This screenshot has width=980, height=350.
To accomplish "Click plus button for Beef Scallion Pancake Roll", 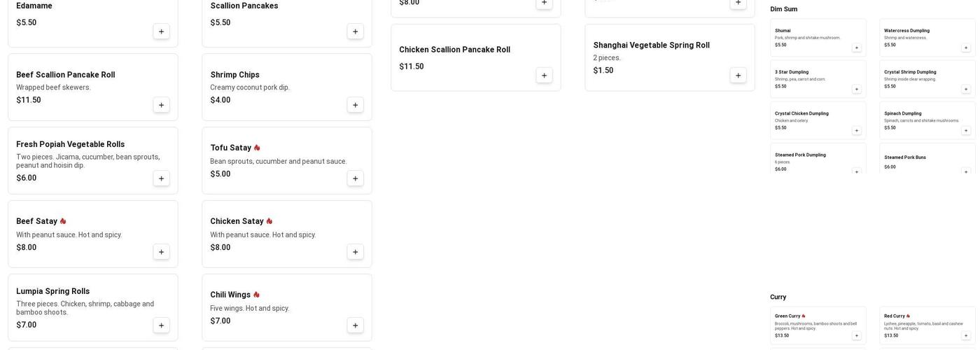I will coord(161,105).
